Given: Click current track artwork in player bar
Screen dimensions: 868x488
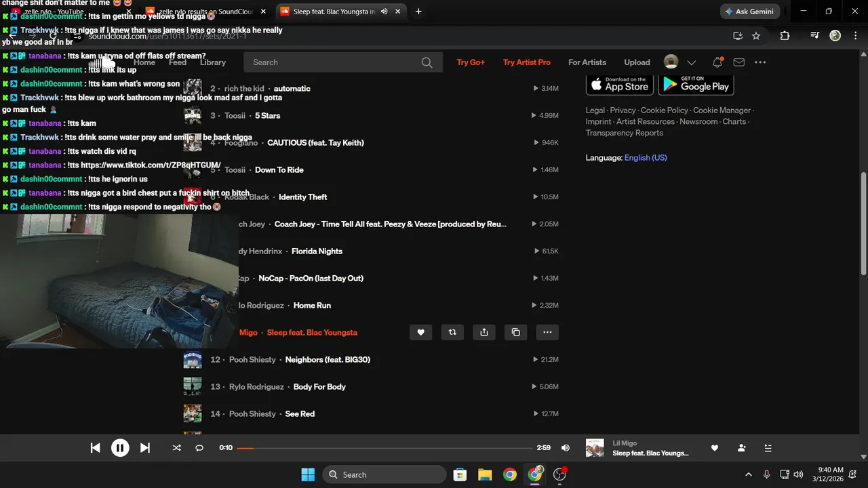Looking at the screenshot, I should 595,448.
